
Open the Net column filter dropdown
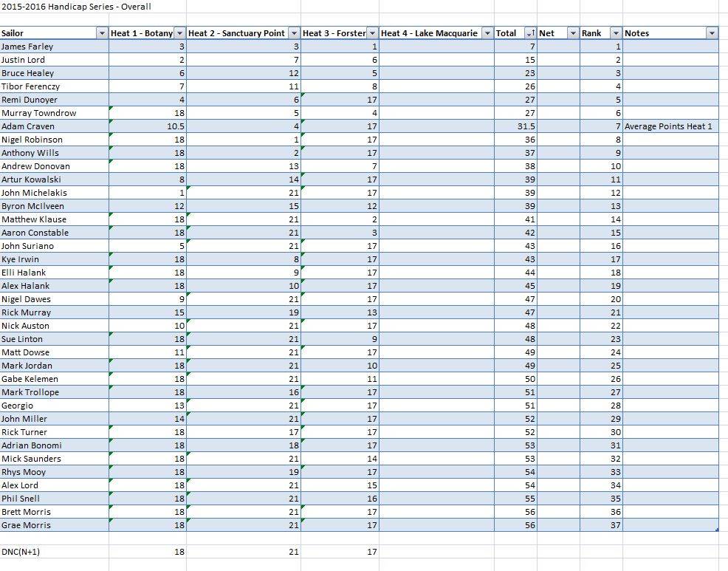(573, 33)
